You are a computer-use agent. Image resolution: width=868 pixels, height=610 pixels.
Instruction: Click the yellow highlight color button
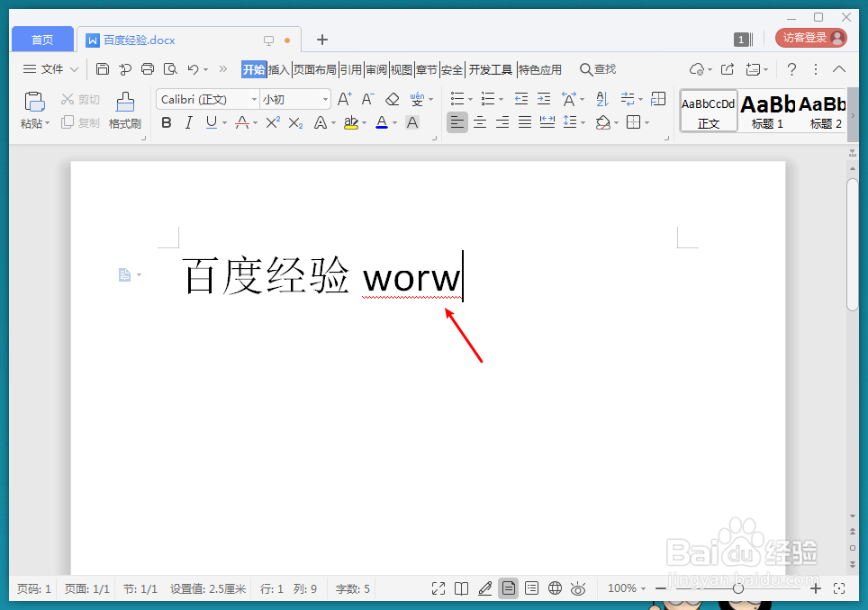pyautogui.click(x=351, y=122)
